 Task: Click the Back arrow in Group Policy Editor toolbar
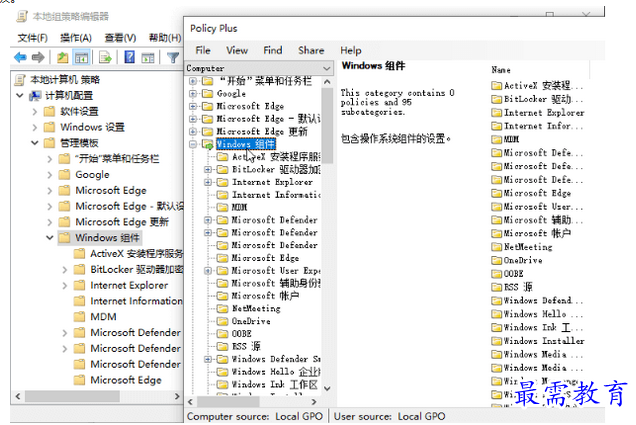[x=20, y=57]
